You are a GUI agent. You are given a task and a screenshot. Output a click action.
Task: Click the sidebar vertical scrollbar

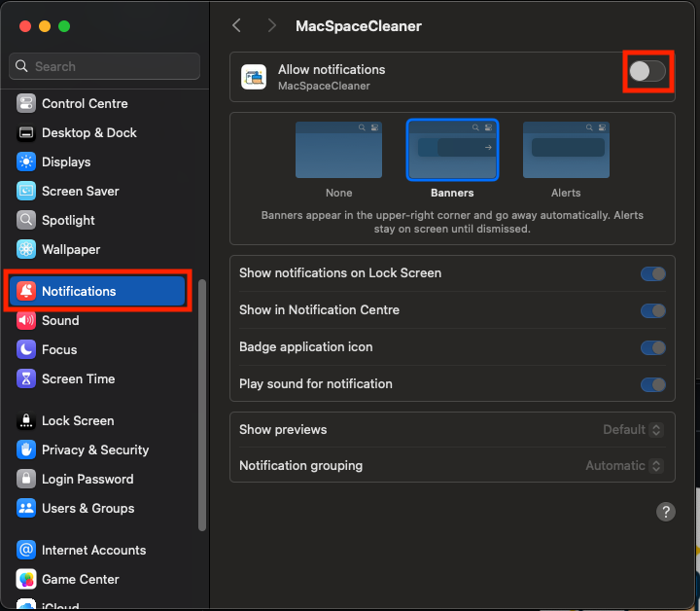[x=202, y=405]
